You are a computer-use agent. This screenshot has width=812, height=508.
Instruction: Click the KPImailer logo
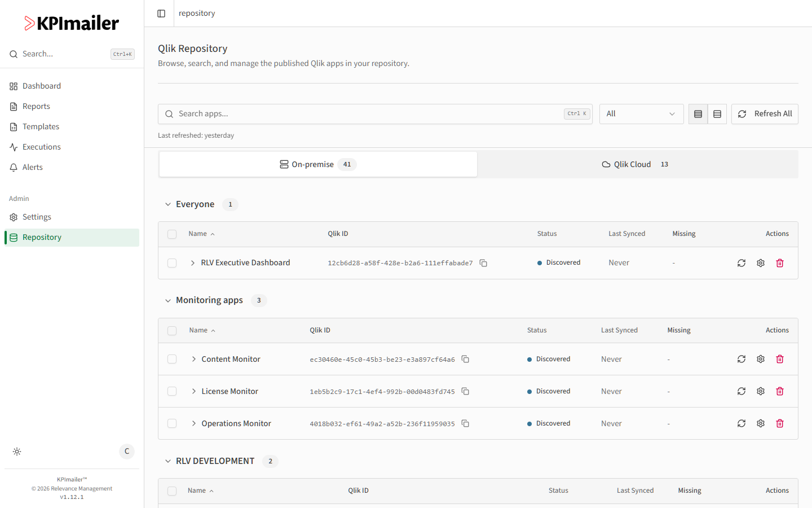click(x=72, y=23)
